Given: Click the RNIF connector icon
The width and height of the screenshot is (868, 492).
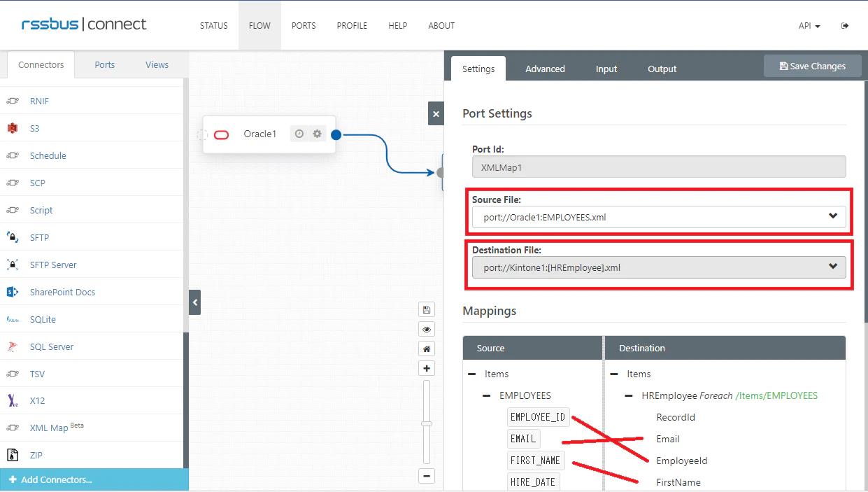Looking at the screenshot, I should coord(13,101).
